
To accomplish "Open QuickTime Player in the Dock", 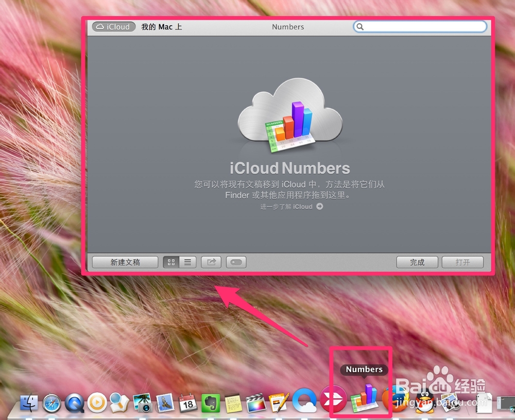I will tap(74, 403).
